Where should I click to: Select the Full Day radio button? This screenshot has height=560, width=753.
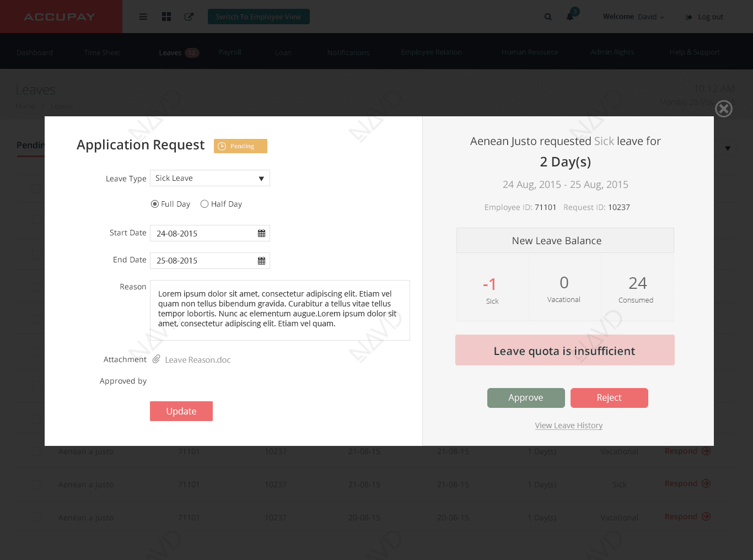click(x=155, y=204)
